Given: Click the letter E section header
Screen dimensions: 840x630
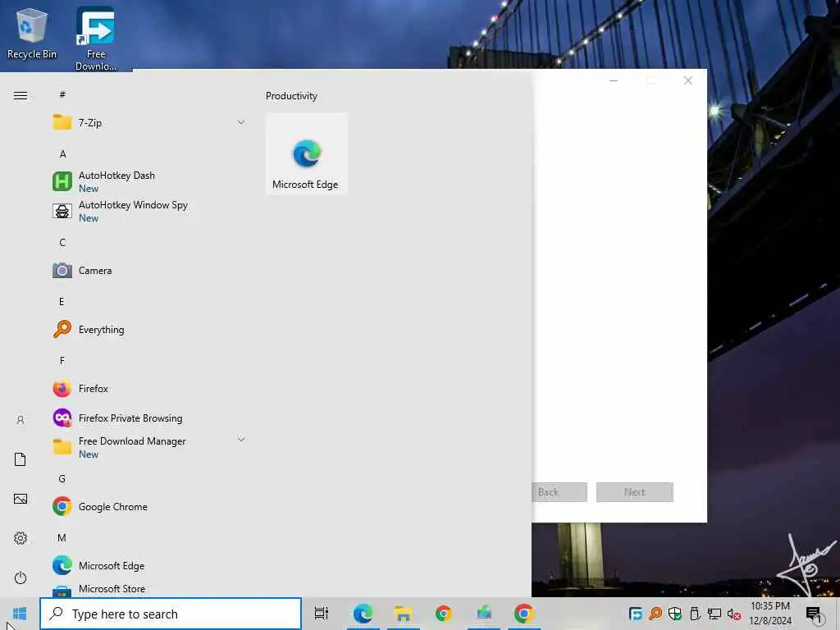Looking at the screenshot, I should pyautogui.click(x=62, y=302).
